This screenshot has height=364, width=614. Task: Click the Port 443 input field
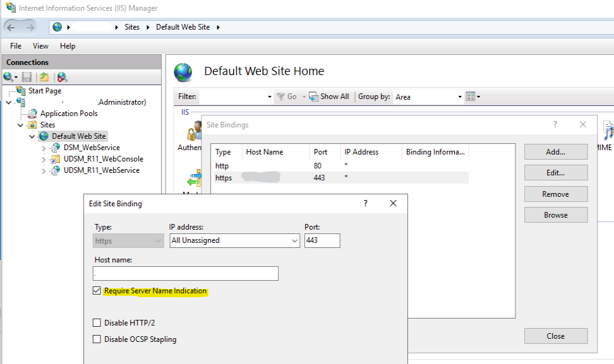click(x=322, y=240)
